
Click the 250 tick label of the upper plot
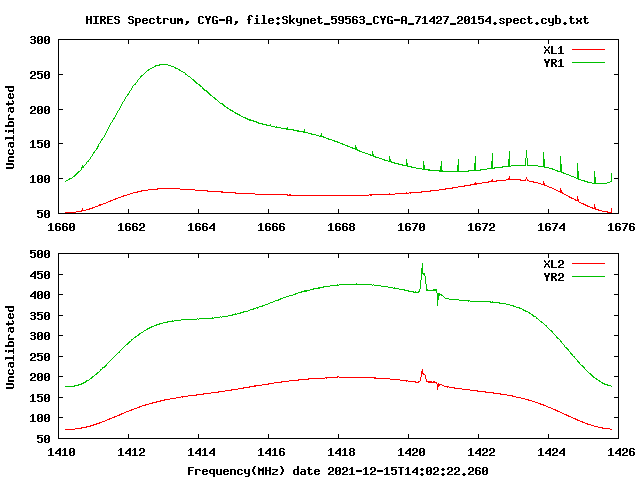[40, 75]
